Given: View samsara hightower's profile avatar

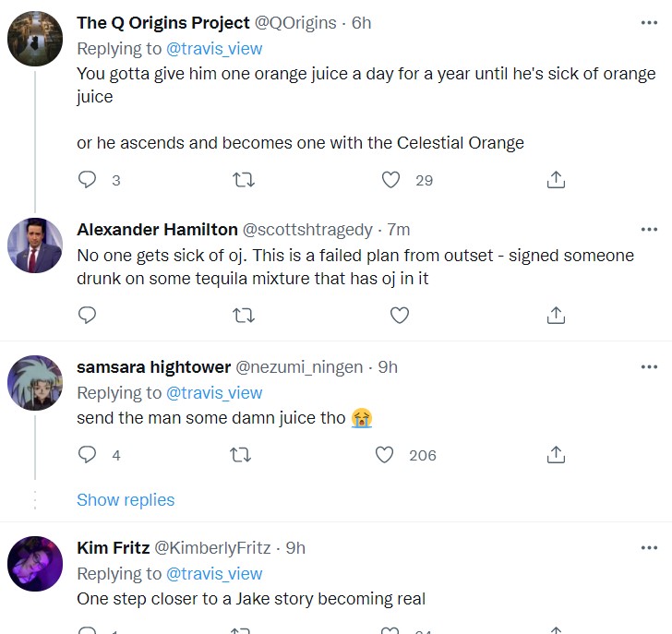Looking at the screenshot, I should tap(35, 384).
